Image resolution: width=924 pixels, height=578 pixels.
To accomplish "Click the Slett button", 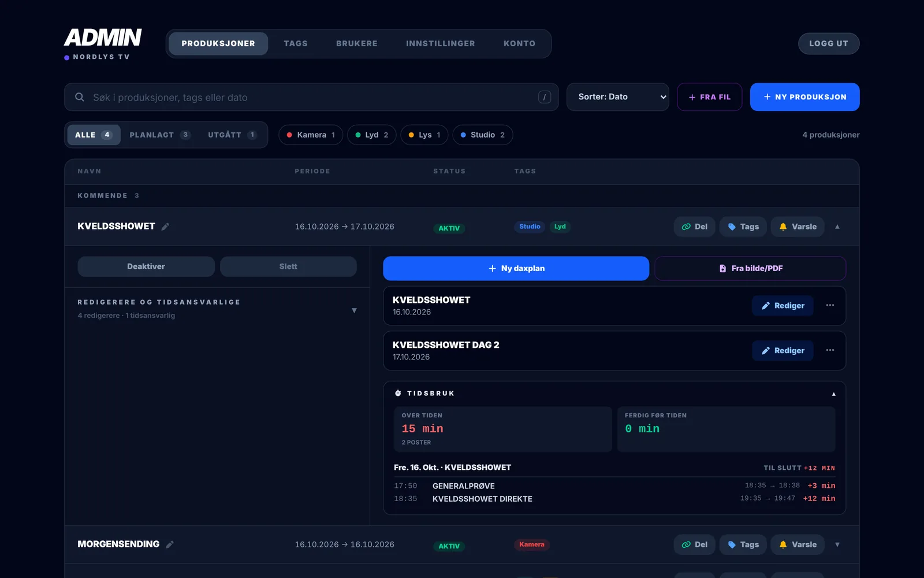I will 288,266.
